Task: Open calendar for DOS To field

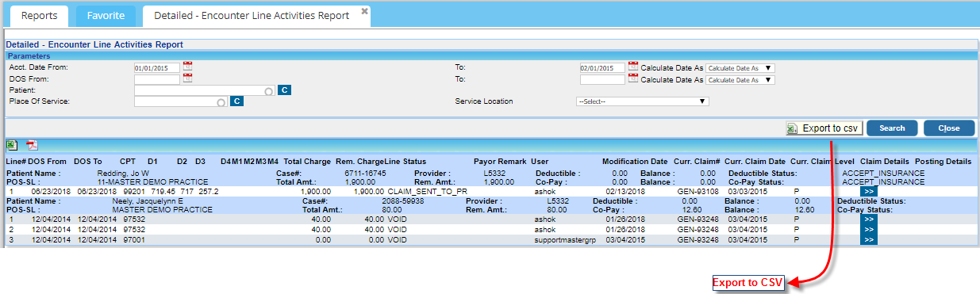Action: click(633, 78)
